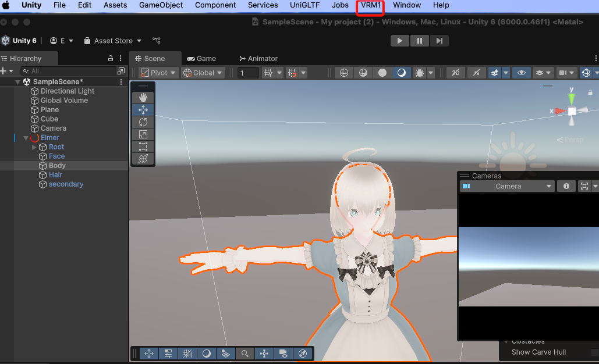This screenshot has width=599, height=364.
Task: Select the Rect tool
Action: [x=143, y=147]
